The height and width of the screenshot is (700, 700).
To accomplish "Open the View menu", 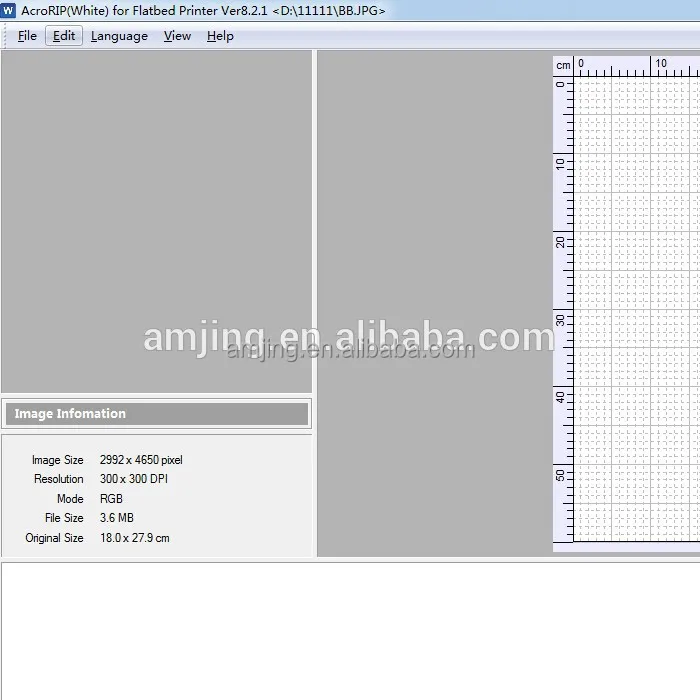I will [177, 36].
